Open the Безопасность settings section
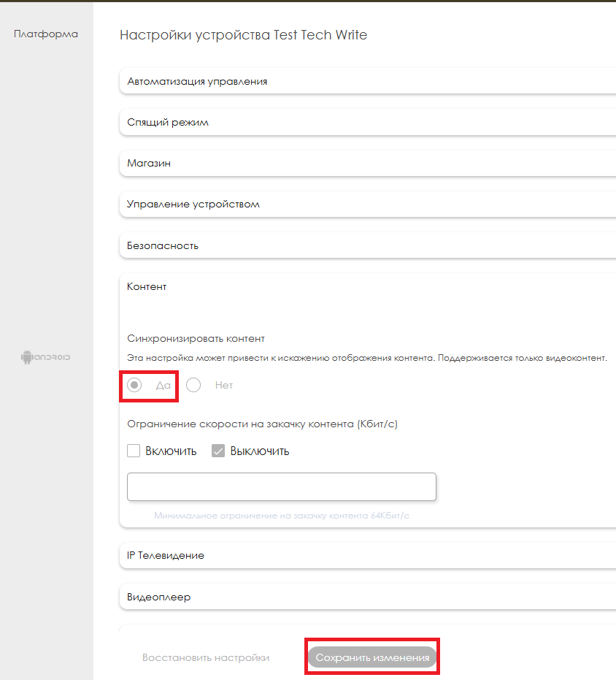Image resolution: width=616 pixels, height=680 pixels. 163,245
